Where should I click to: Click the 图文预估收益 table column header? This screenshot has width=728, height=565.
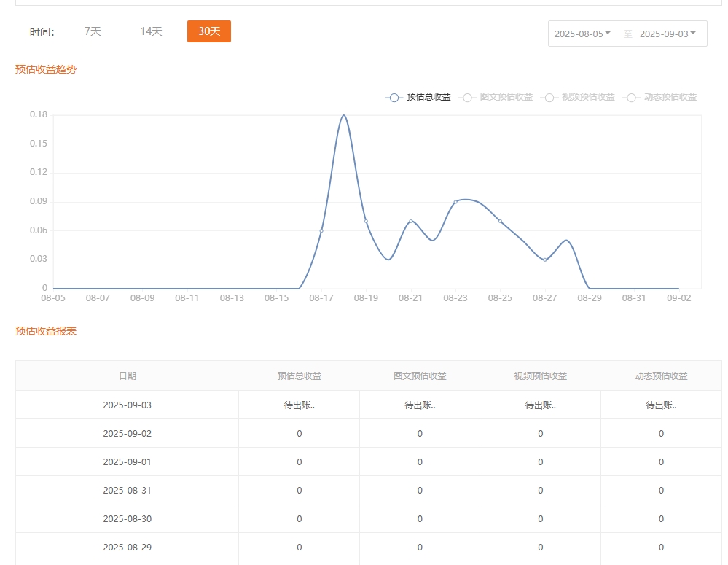pos(420,375)
